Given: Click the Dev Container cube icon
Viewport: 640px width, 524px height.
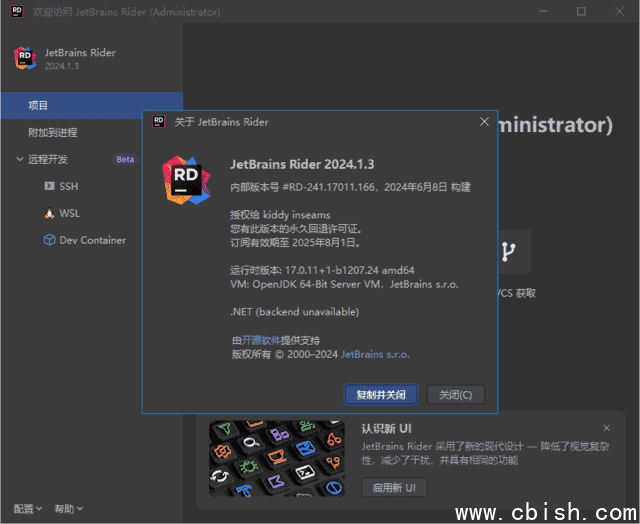Looking at the screenshot, I should [x=49, y=240].
